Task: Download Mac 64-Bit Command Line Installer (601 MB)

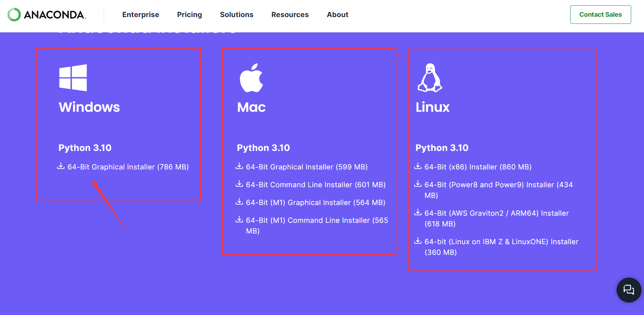Action: (x=316, y=185)
